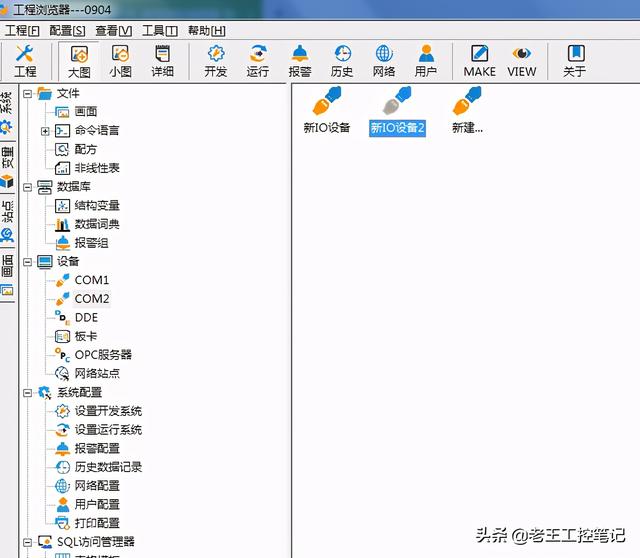Select the 数据库 tree node
The width and height of the screenshot is (640, 558).
[x=73, y=187]
